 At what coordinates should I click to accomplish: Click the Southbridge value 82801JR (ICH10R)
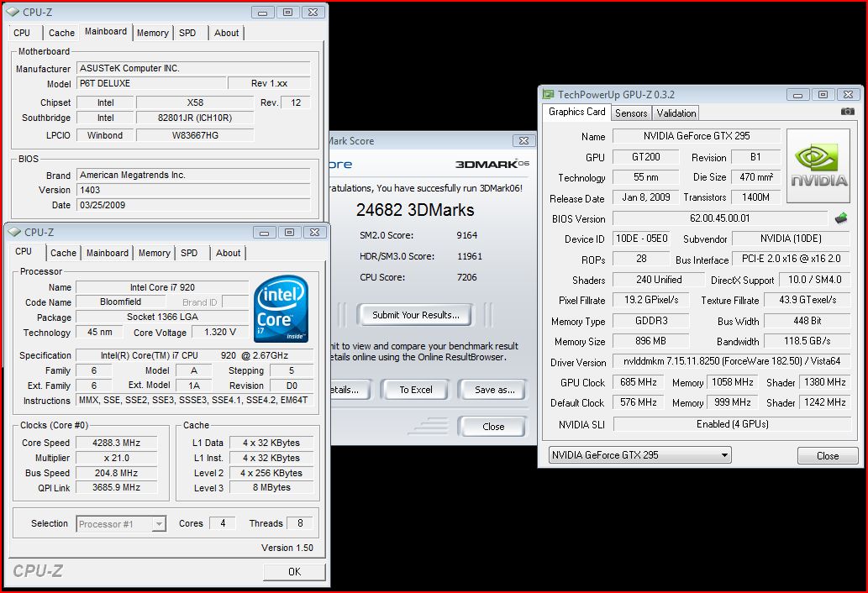[195, 118]
